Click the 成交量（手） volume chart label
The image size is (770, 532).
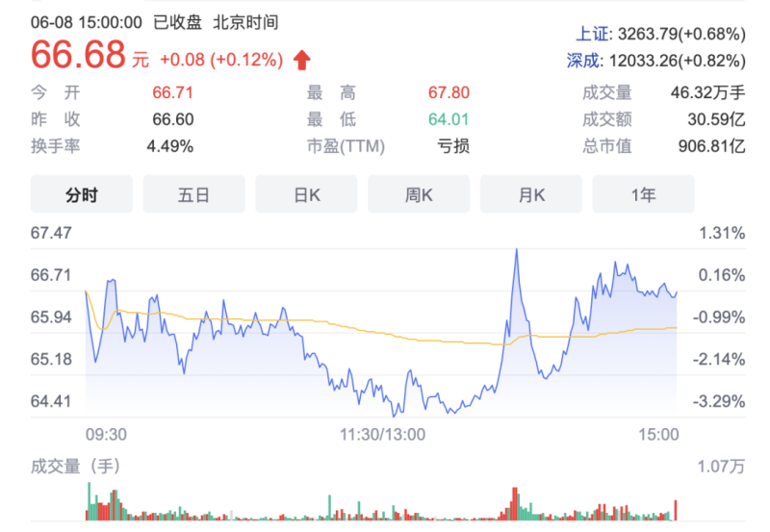coord(75,467)
